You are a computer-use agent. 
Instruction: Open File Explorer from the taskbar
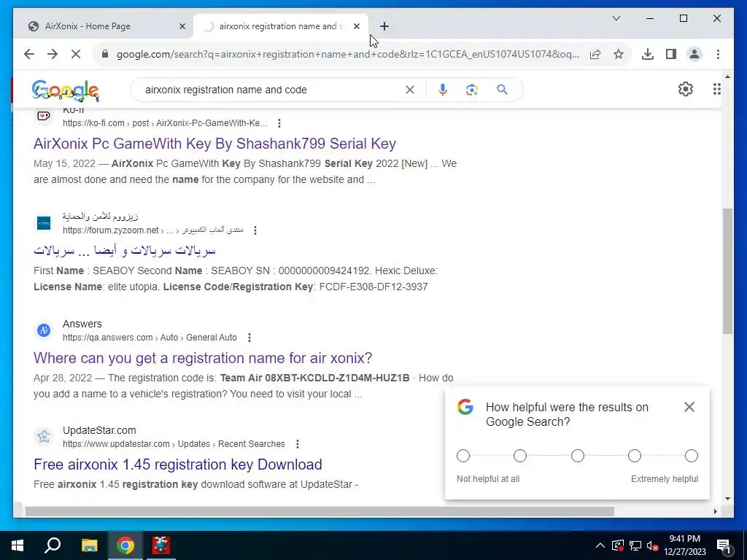coord(89,545)
